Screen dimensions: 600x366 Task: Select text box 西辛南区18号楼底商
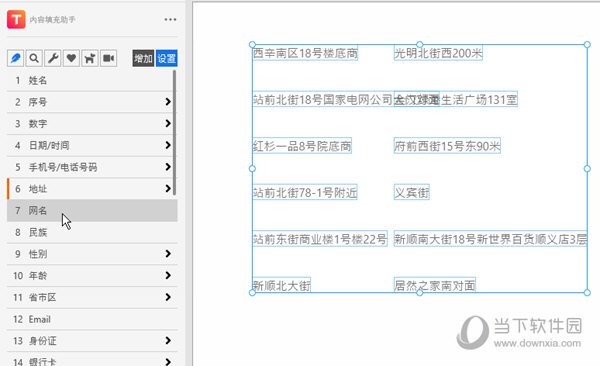305,53
